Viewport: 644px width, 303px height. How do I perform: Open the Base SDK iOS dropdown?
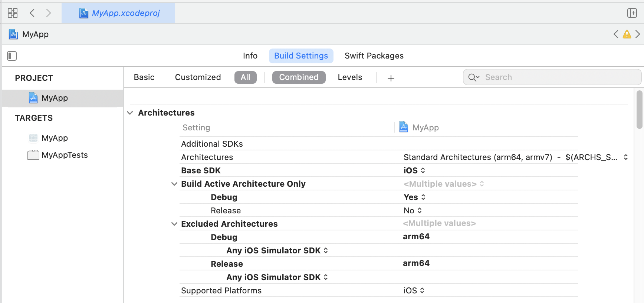point(414,171)
